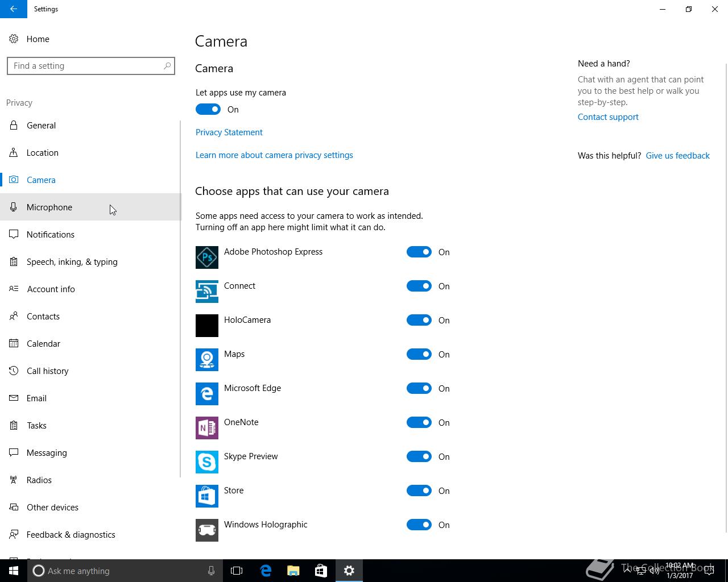
Task: Toggle Microsoft Edge camera access
Action: point(419,388)
